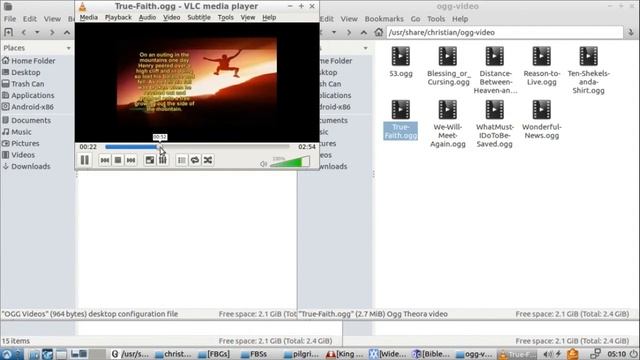Open the VLC Subtitle menu

199,18
